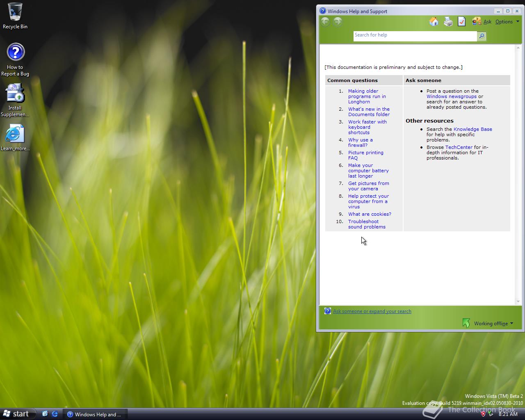Screen dimensions: 525x420
Task: Open the Knowledge Base link
Action: pyautogui.click(x=473, y=129)
